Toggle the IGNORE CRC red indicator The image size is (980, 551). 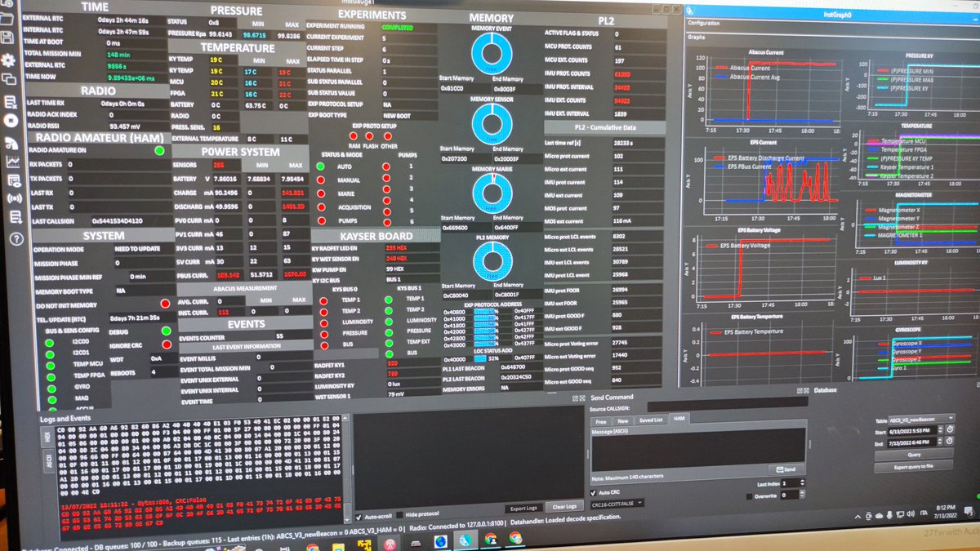pos(166,344)
